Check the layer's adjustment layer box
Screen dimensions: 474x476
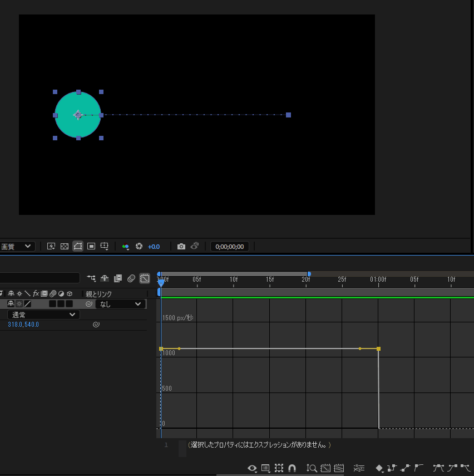click(69, 303)
